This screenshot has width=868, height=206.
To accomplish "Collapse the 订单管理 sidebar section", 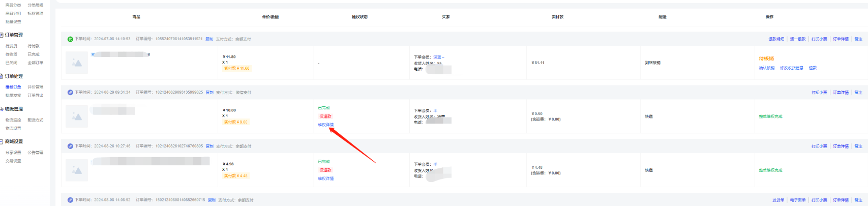I will [x=2, y=35].
